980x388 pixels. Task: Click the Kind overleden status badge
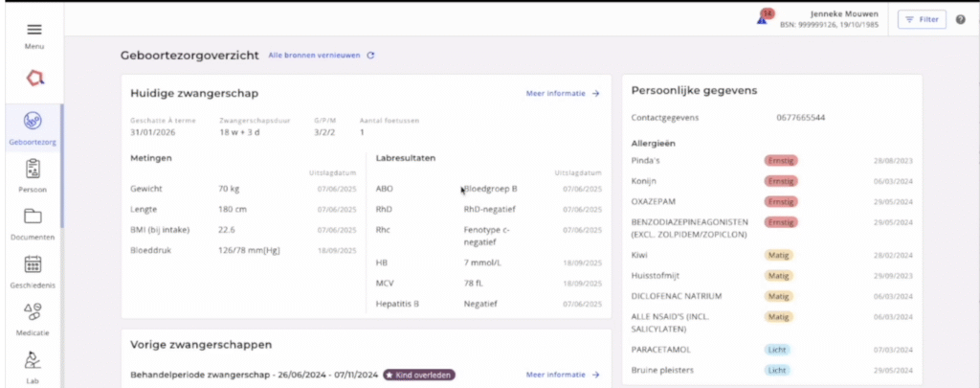419,375
